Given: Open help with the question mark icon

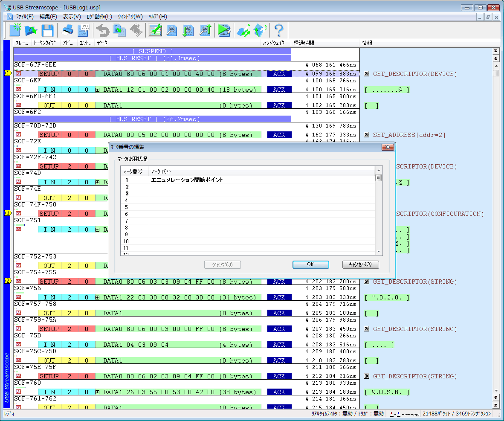Looking at the screenshot, I should (279, 30).
